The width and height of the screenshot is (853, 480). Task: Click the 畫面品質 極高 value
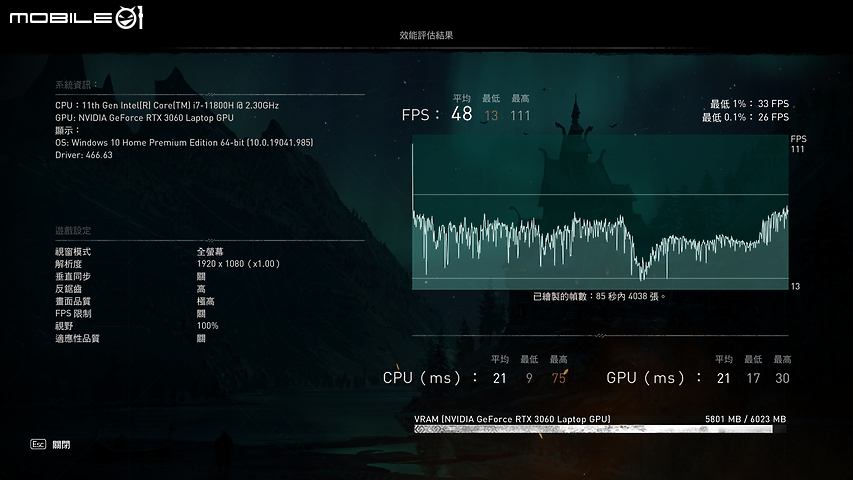click(x=206, y=301)
